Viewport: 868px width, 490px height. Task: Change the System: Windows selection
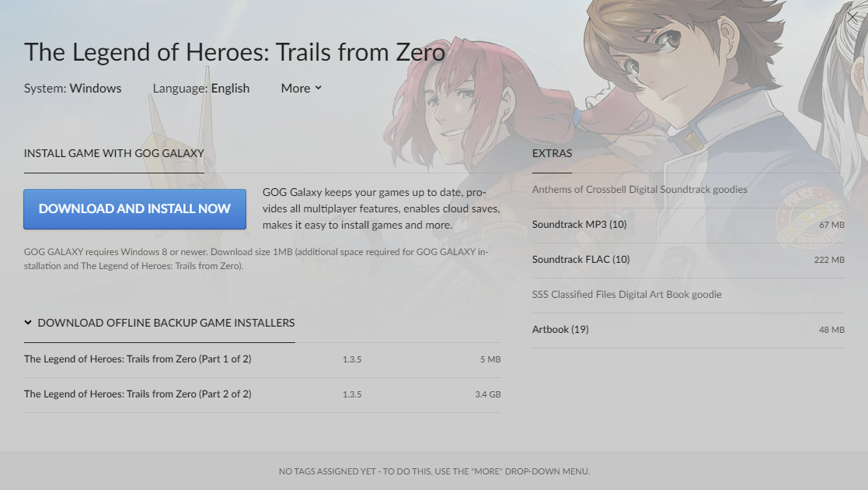pyautogui.click(x=72, y=88)
